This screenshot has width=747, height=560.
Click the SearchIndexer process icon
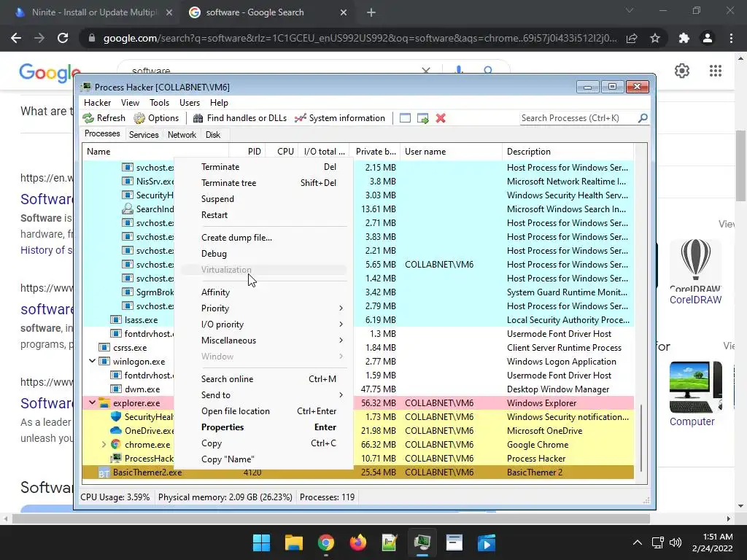(x=127, y=209)
